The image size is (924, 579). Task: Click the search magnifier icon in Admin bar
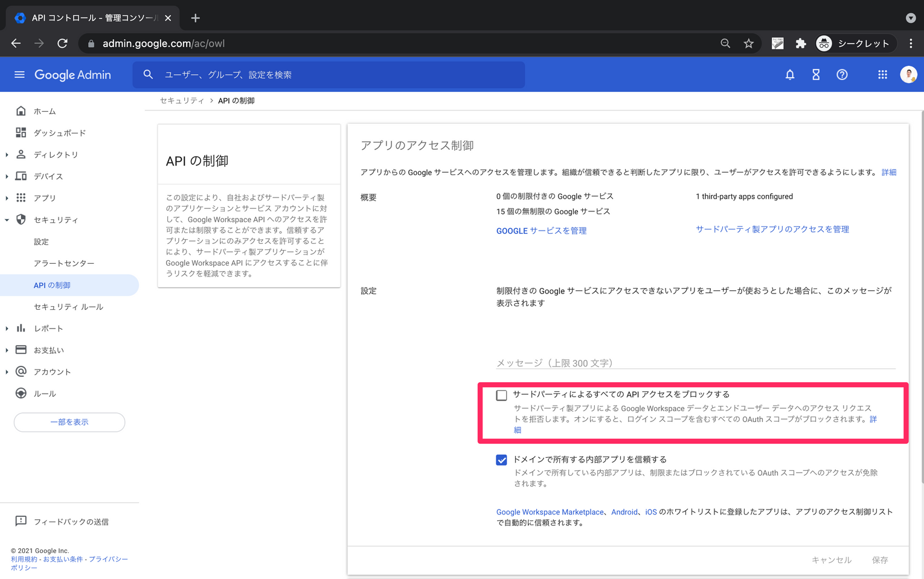(148, 74)
